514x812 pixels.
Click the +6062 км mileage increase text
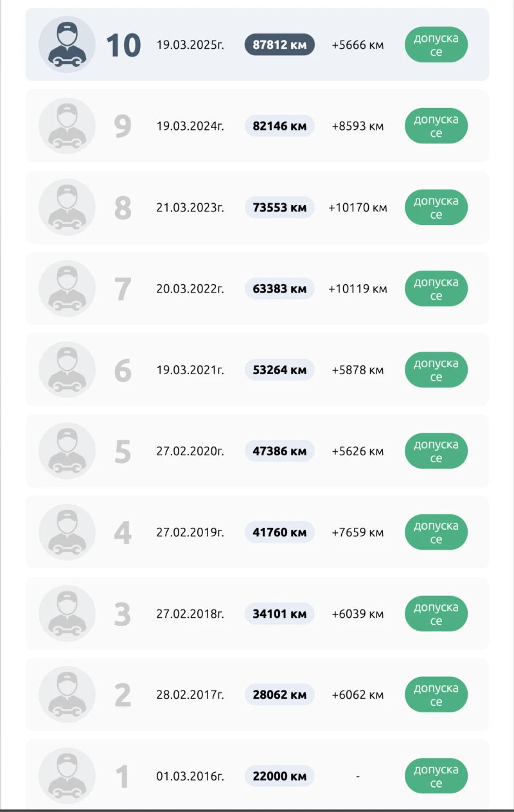pyautogui.click(x=358, y=695)
